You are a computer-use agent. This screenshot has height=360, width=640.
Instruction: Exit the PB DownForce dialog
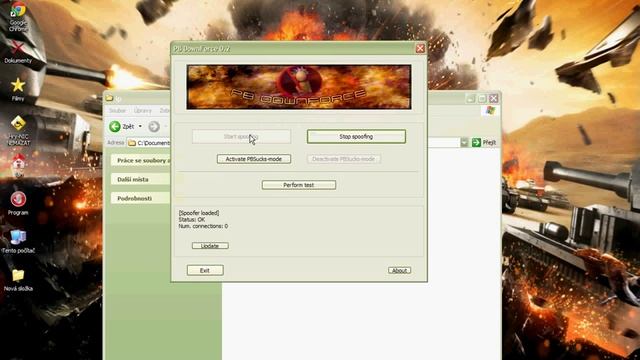[205, 270]
